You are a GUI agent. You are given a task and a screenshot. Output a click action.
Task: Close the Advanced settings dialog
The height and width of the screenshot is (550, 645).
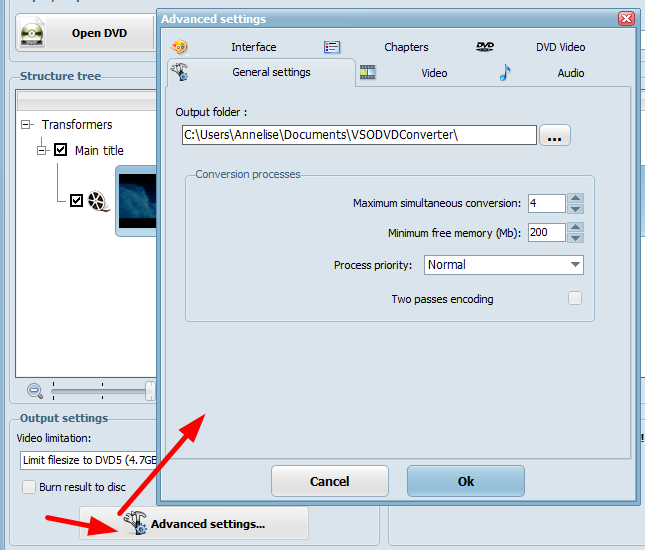[626, 19]
